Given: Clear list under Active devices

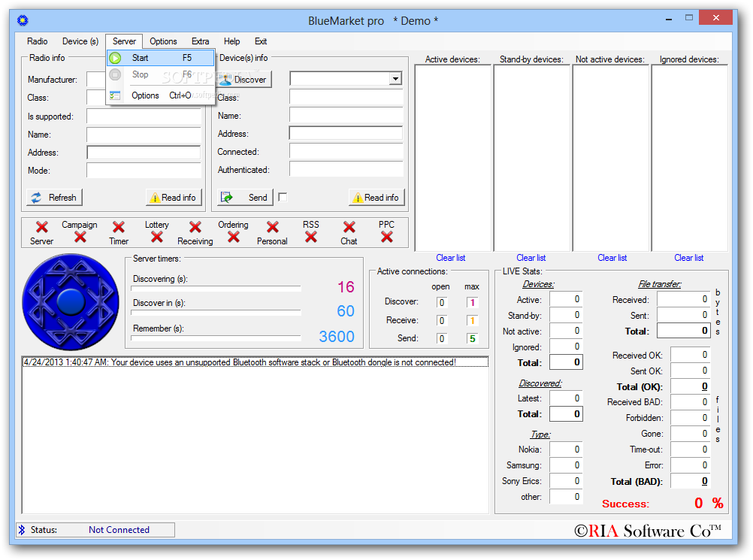Looking at the screenshot, I should pos(450,258).
